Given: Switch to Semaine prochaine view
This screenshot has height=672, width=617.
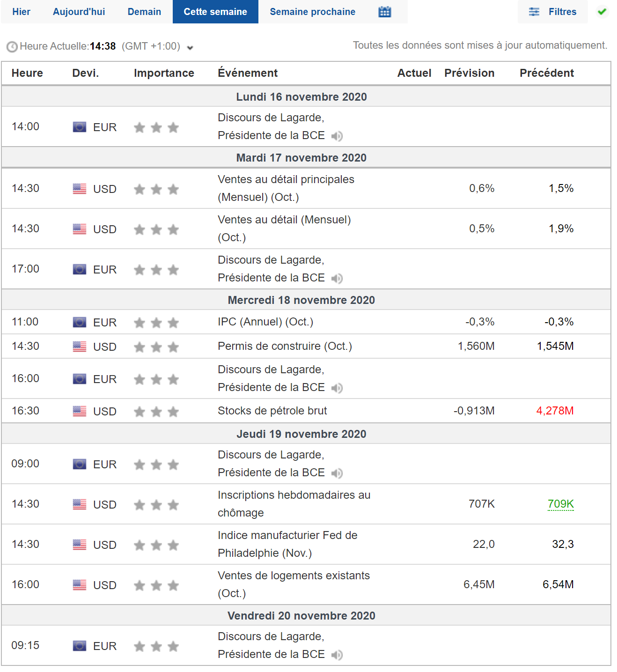Looking at the screenshot, I should [x=312, y=12].
